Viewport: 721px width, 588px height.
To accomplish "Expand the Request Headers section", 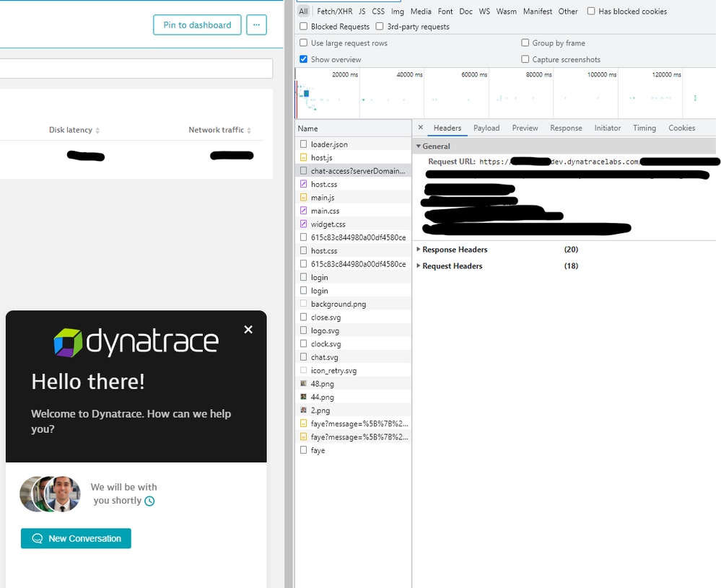I will pos(452,266).
